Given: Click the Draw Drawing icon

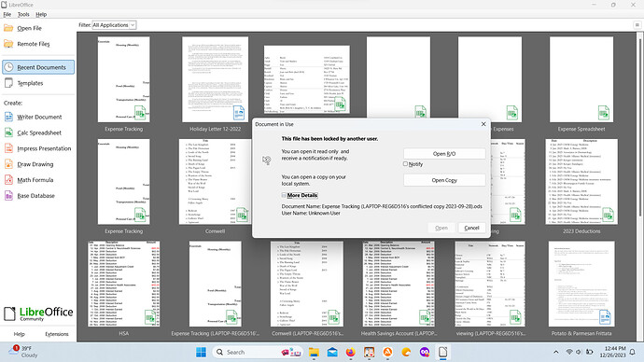Looking at the screenshot, I should point(8,164).
